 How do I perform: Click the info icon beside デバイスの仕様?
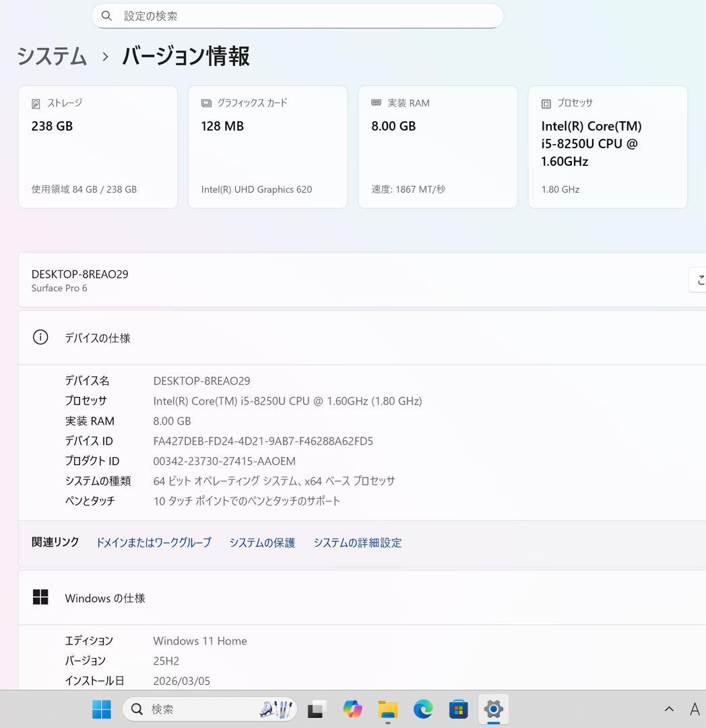tap(40, 337)
